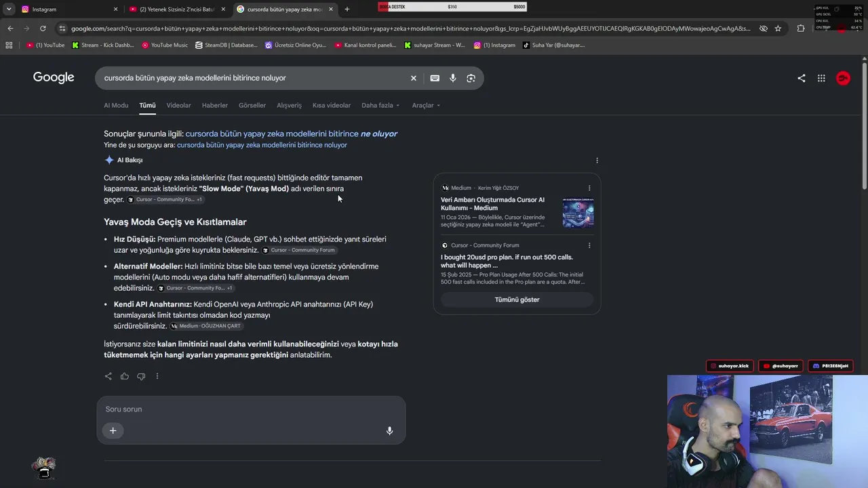Go to the Google homepage logo
The image size is (868, 488).
pos(54,77)
